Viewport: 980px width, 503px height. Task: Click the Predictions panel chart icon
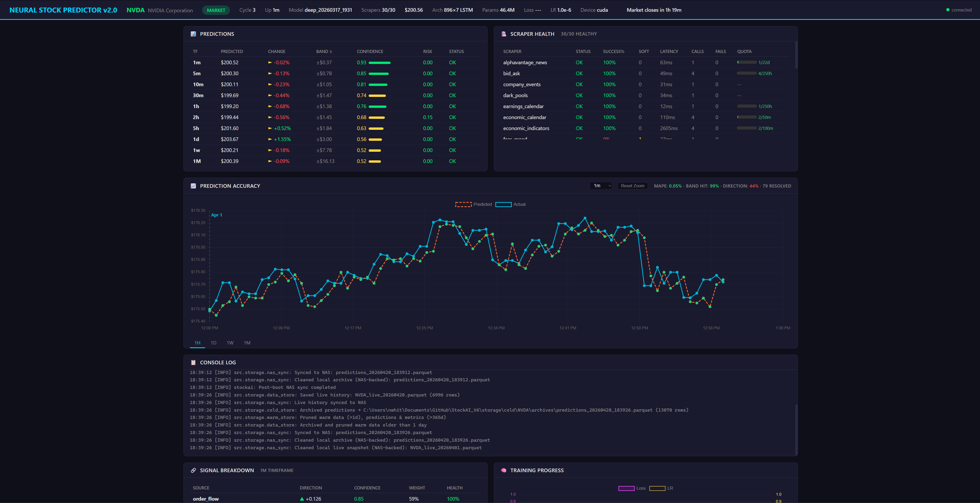point(193,34)
